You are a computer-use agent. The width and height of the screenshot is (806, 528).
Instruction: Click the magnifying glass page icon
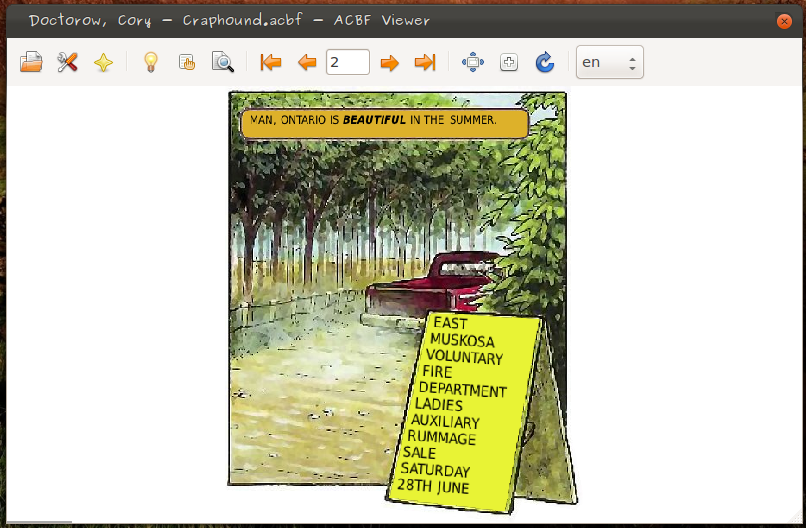[223, 62]
